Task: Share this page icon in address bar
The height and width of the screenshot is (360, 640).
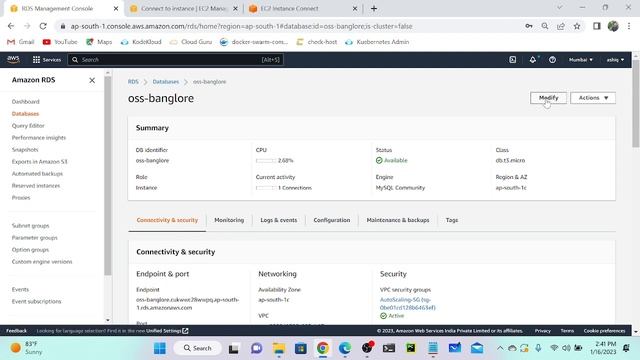Action: click(x=561, y=26)
